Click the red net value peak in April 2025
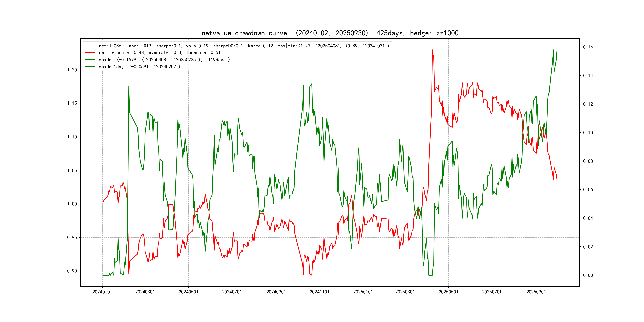This screenshot has height=322, width=644. pyautogui.click(x=432, y=50)
